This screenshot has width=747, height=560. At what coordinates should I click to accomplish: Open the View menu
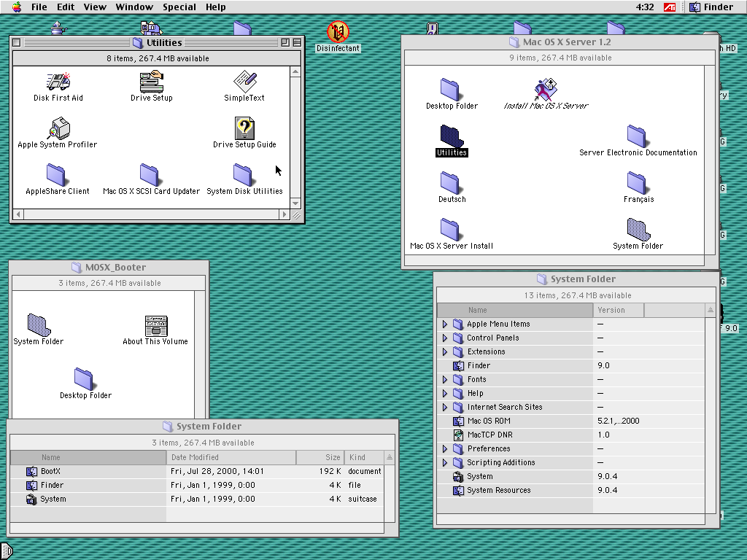[x=95, y=7]
